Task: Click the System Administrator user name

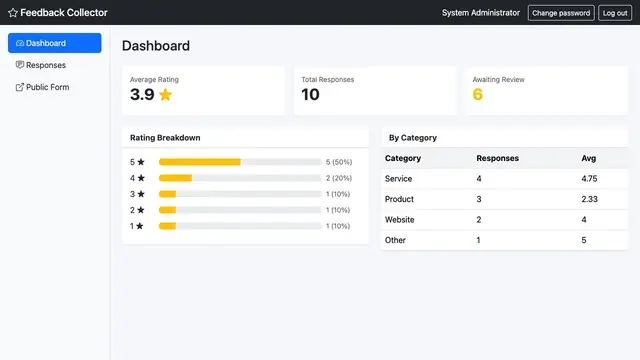Action: click(x=481, y=13)
